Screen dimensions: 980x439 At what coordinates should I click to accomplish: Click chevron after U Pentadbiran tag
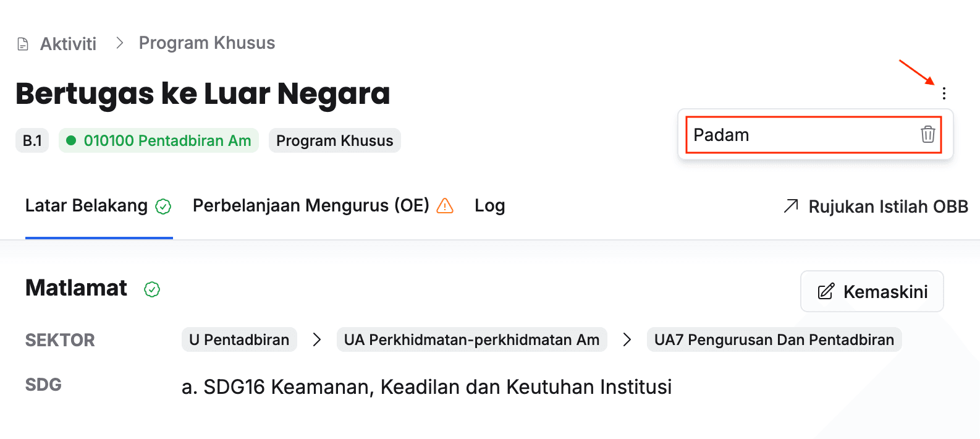pyautogui.click(x=317, y=339)
